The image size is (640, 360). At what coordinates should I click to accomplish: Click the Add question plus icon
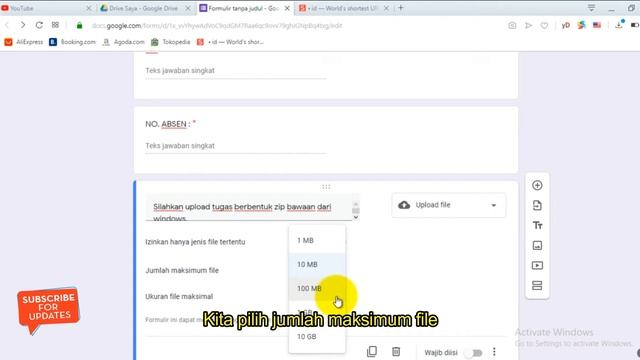537,185
